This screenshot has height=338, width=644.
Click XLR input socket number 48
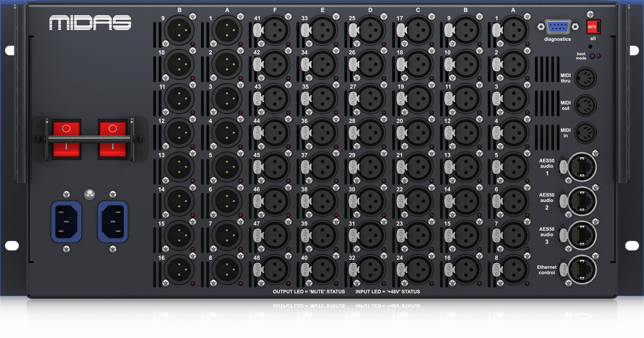[275, 269]
